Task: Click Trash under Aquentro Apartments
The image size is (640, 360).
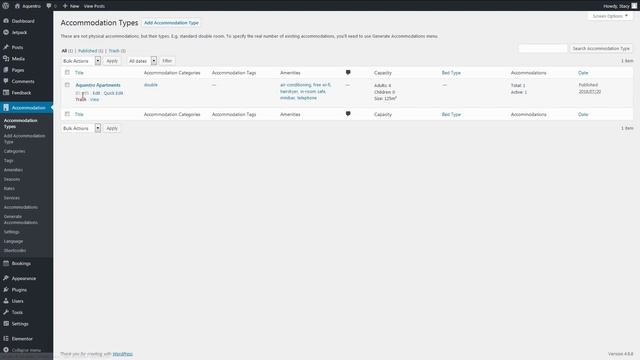Action: (80, 100)
